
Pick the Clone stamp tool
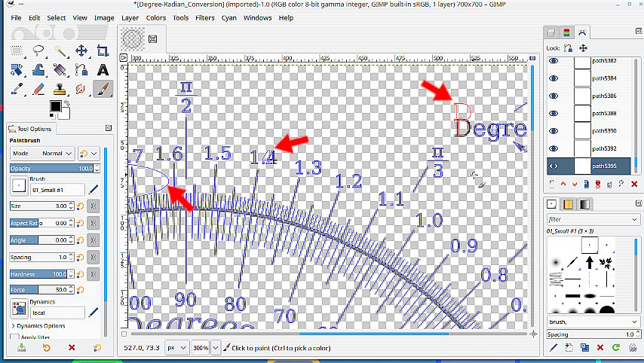coord(60,89)
